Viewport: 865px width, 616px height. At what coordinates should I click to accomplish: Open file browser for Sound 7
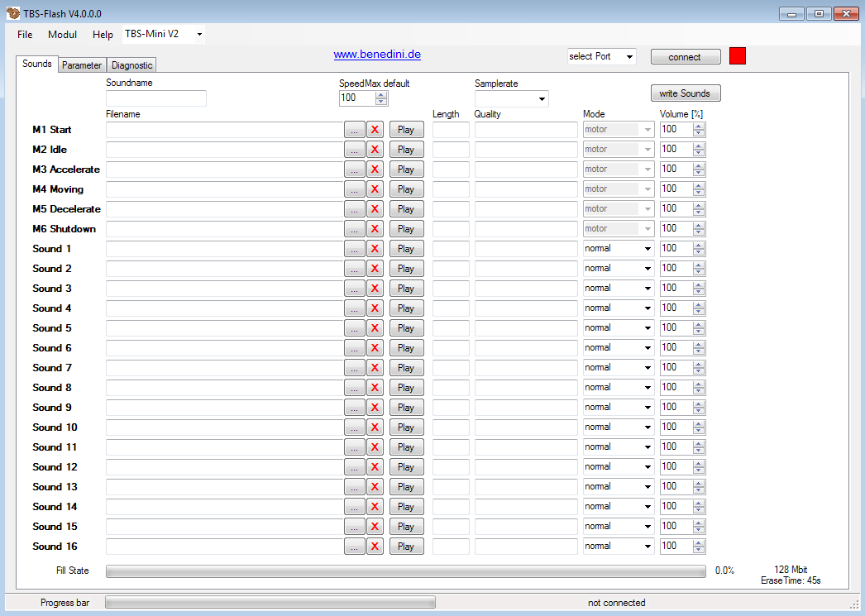[x=354, y=367]
